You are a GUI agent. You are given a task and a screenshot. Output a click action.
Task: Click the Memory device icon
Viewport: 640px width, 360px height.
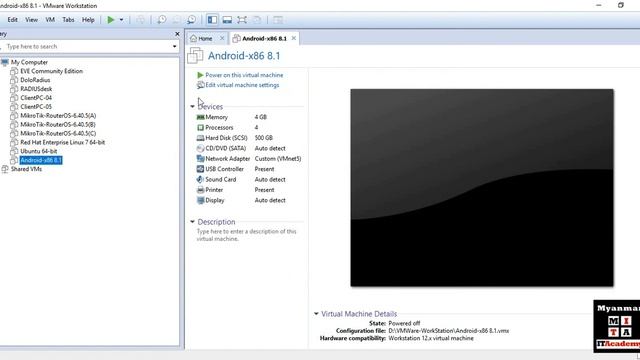(200, 117)
